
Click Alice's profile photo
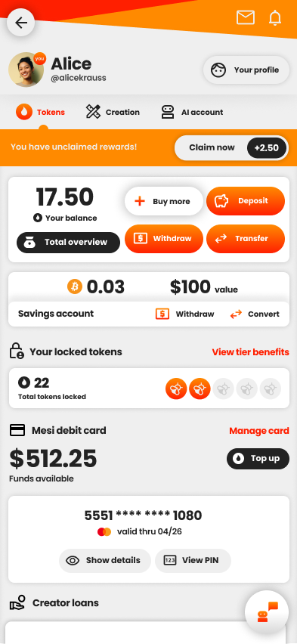pos(26,70)
